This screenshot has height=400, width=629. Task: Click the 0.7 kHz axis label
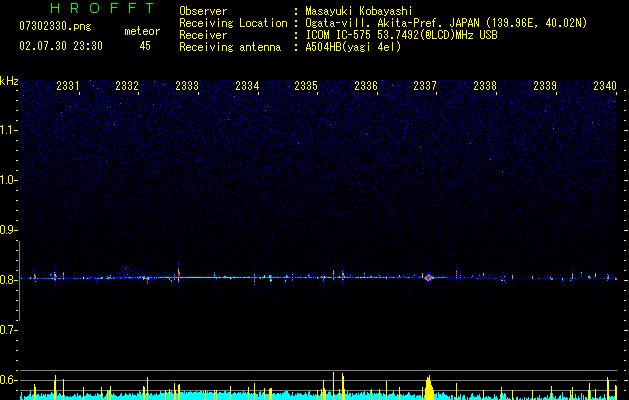[8, 330]
